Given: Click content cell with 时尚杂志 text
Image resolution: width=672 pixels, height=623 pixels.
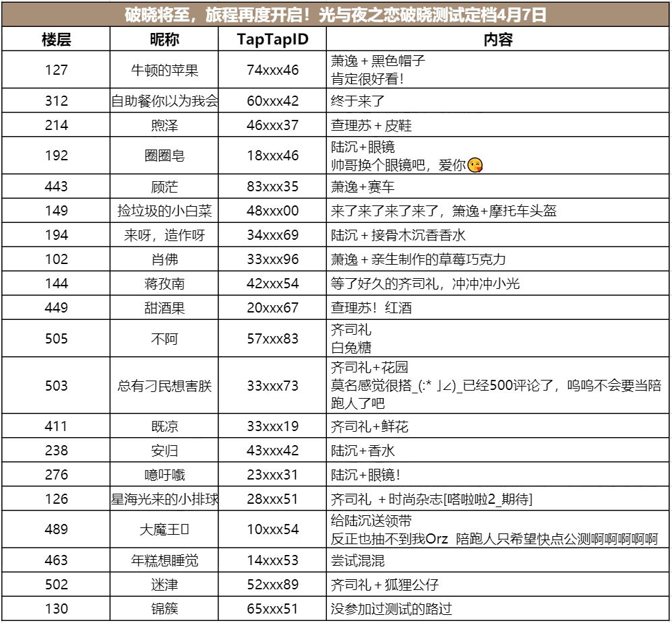Looking at the screenshot, I should click(x=497, y=499).
